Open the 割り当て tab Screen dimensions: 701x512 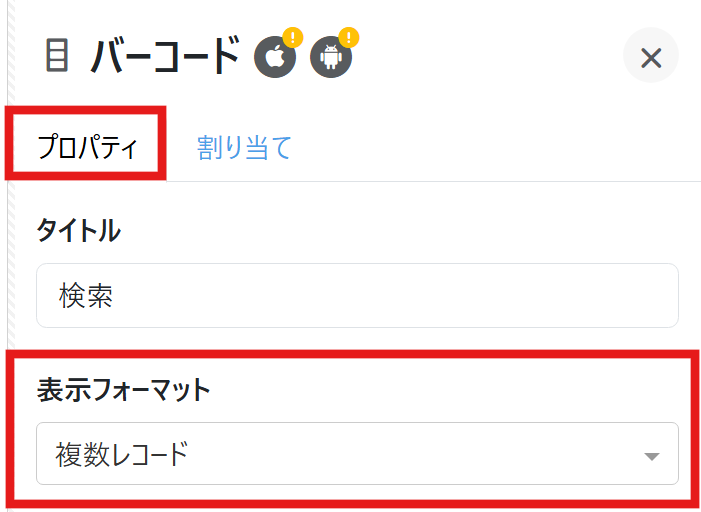[x=244, y=147]
